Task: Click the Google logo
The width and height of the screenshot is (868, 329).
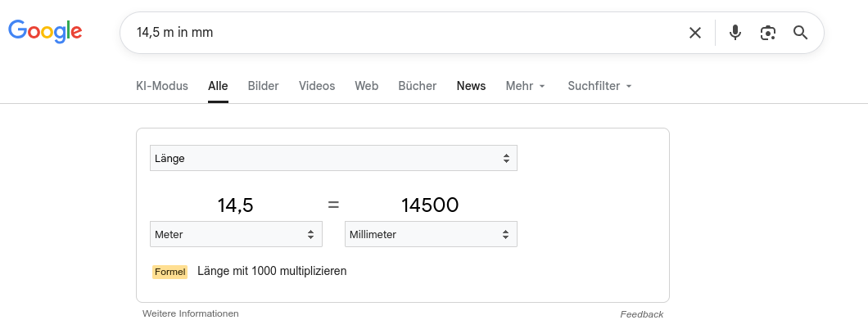Action: (45, 31)
